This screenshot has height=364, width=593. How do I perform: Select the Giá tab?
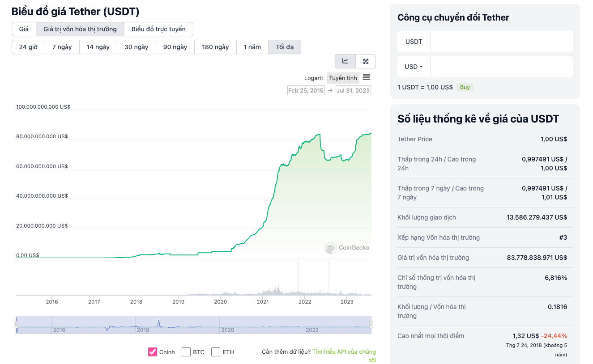(24, 29)
